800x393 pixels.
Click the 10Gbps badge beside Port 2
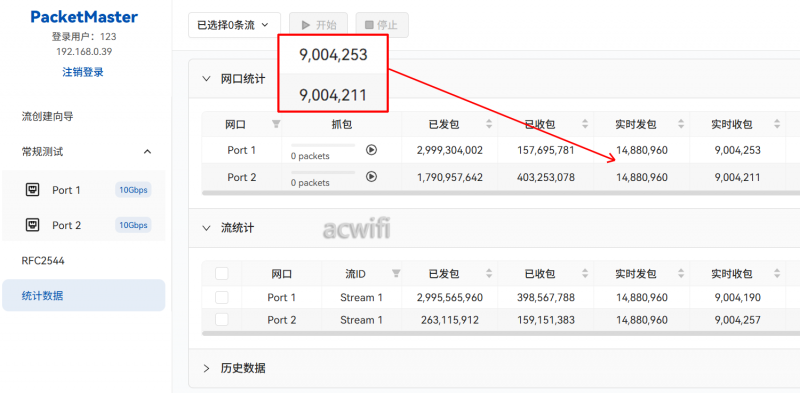[133, 225]
